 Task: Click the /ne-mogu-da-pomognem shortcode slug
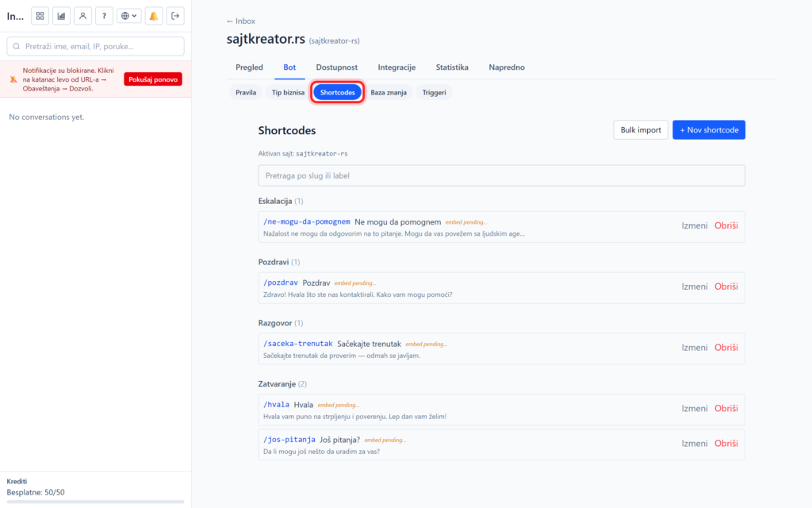point(307,222)
